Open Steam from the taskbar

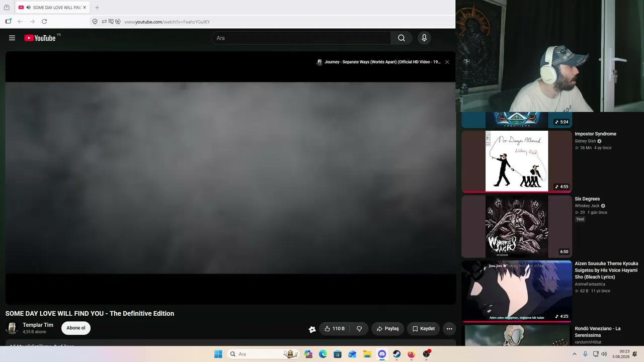pos(396,354)
